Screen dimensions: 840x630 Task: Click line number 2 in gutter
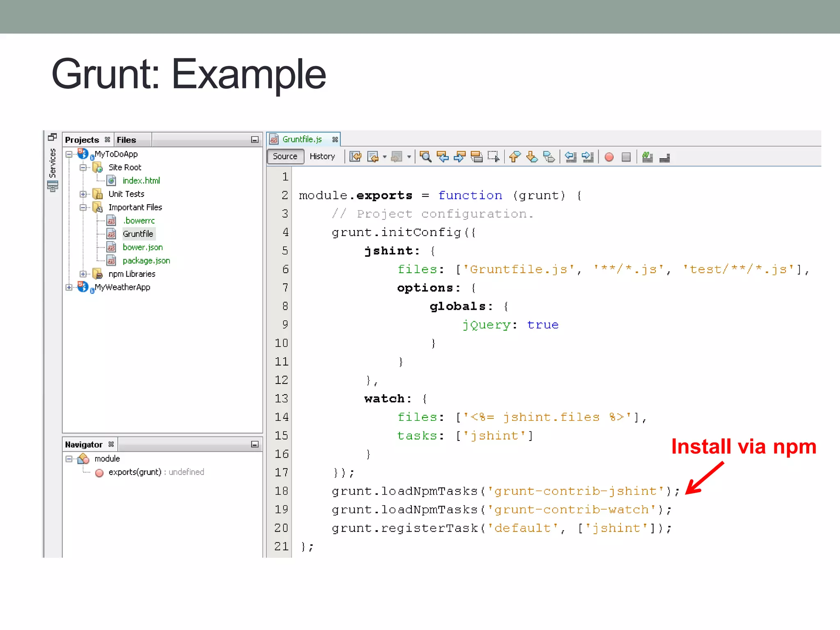pyautogui.click(x=285, y=195)
